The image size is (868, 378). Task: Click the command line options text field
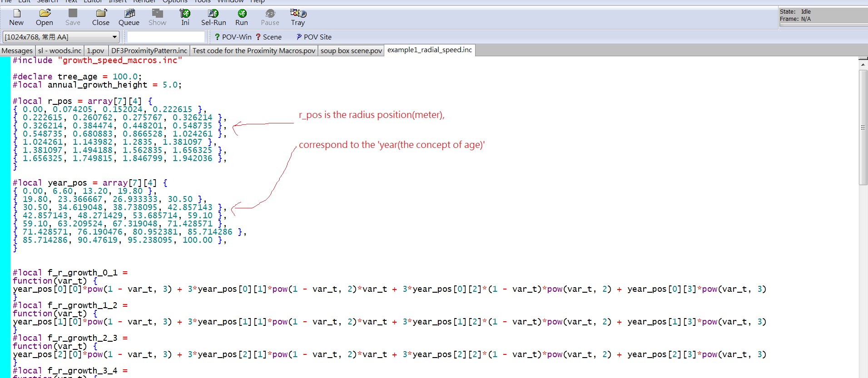[x=166, y=37]
